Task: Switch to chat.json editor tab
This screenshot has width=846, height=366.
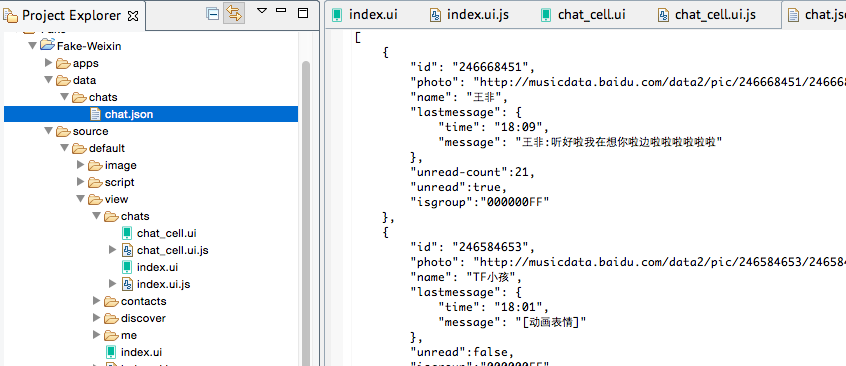Action: 815,15
